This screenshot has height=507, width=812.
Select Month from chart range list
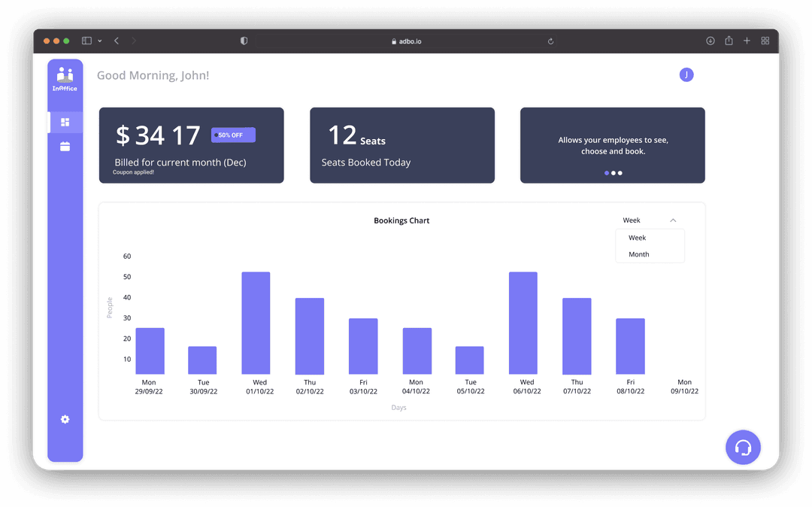point(639,254)
